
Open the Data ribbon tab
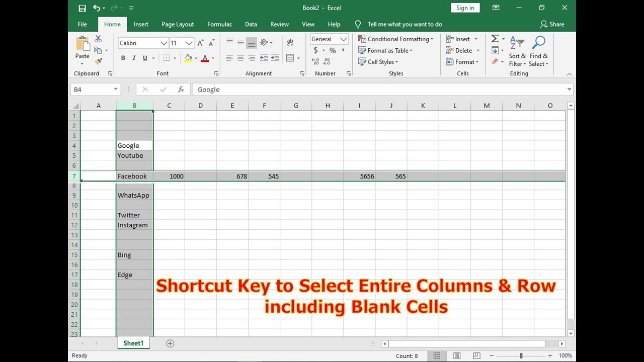click(251, 24)
